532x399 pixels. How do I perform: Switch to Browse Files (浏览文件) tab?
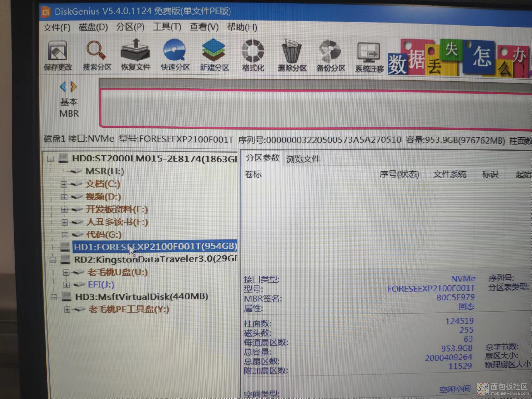[303, 159]
